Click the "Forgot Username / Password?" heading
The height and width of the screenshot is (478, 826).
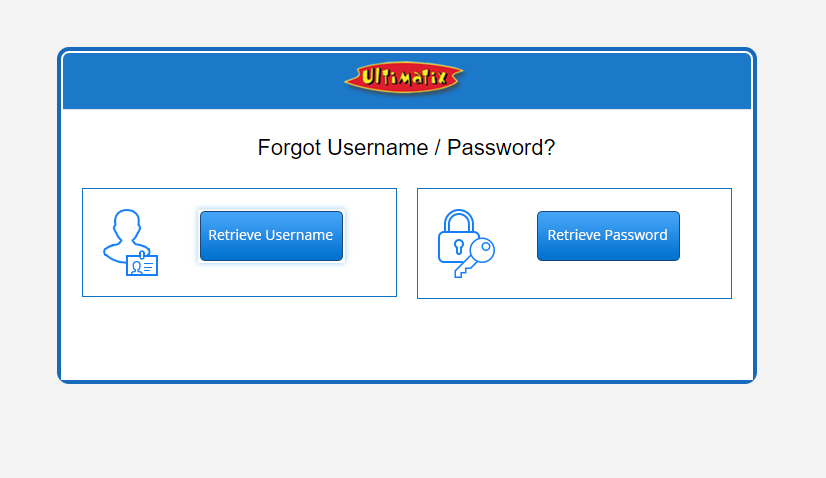406,148
